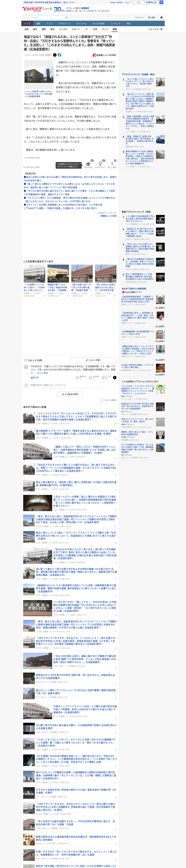
Task: Click 記事に関する報告 report link
Action: (32, 167)
